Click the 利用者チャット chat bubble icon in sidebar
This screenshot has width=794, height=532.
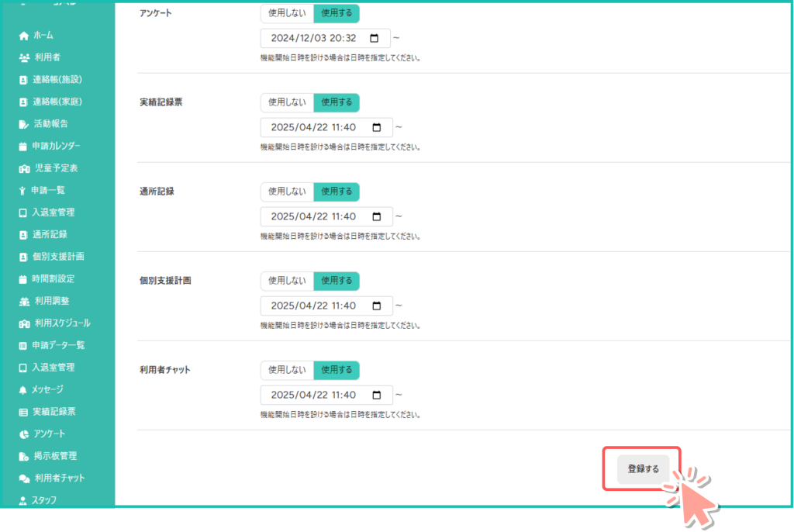tap(24, 478)
